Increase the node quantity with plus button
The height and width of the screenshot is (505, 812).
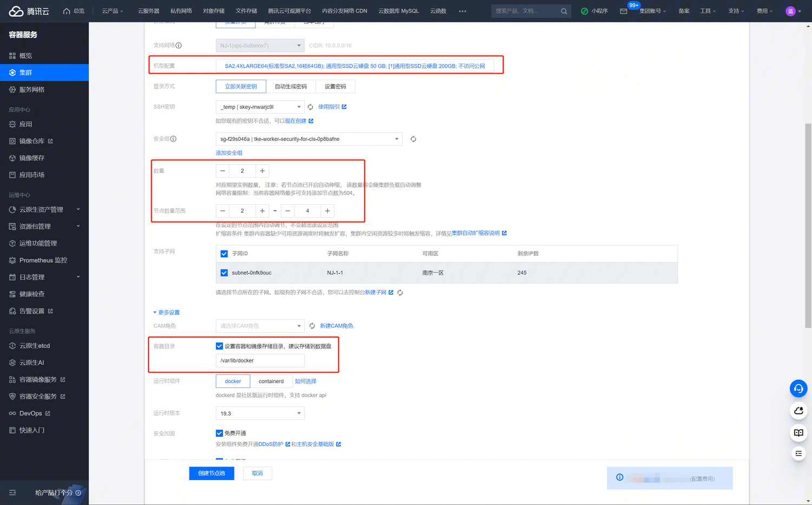click(x=262, y=171)
